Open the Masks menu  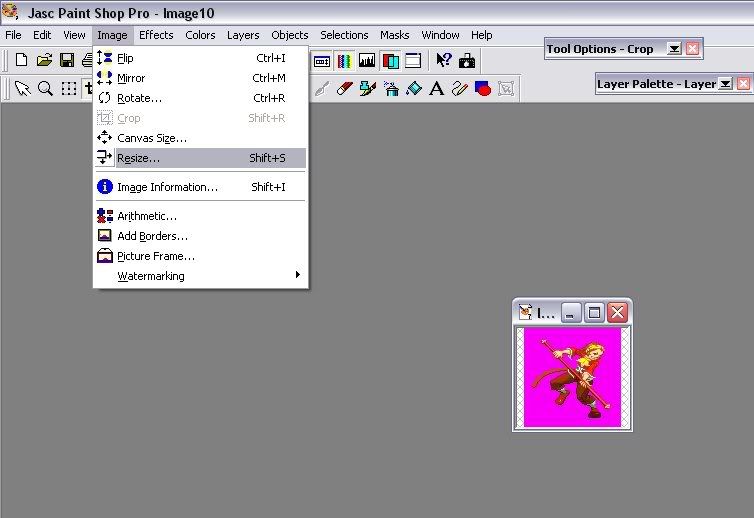[394, 35]
